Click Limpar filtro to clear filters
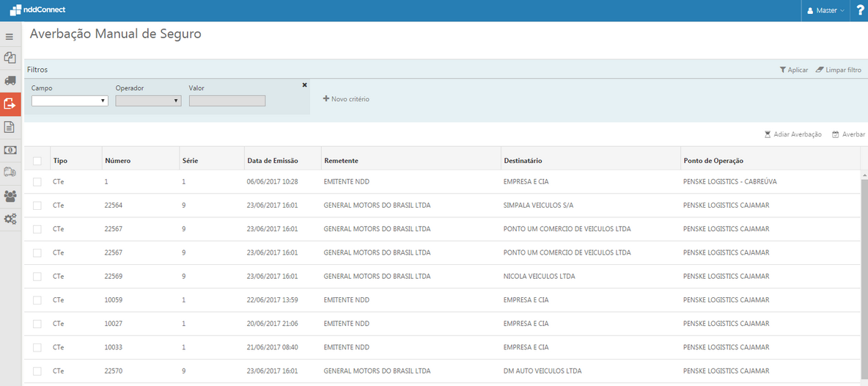Image resolution: width=868 pixels, height=386 pixels. pos(839,70)
